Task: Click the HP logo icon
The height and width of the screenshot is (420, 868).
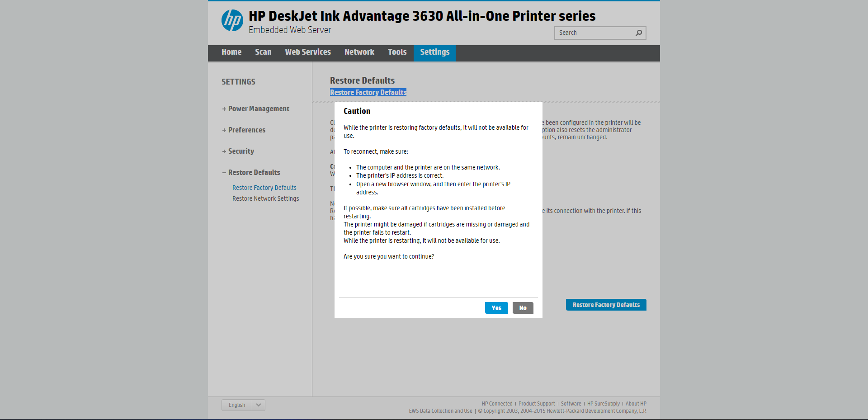Action: pos(232,21)
